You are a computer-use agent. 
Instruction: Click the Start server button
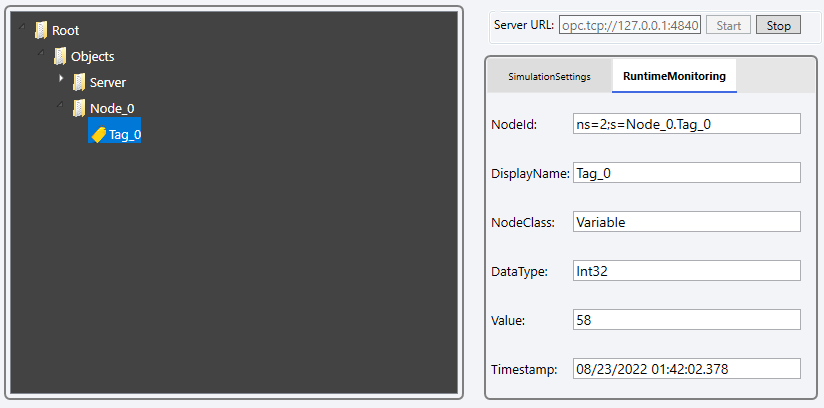(728, 24)
